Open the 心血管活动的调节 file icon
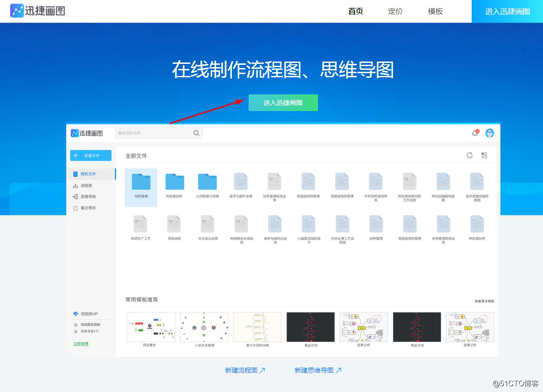This screenshot has height=392, width=543. (x=309, y=224)
